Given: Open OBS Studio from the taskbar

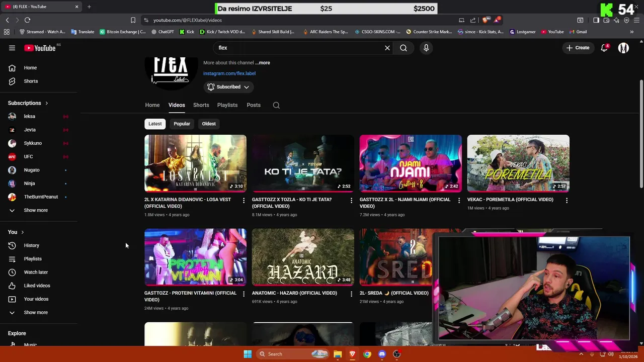Looking at the screenshot, I should click(397, 354).
